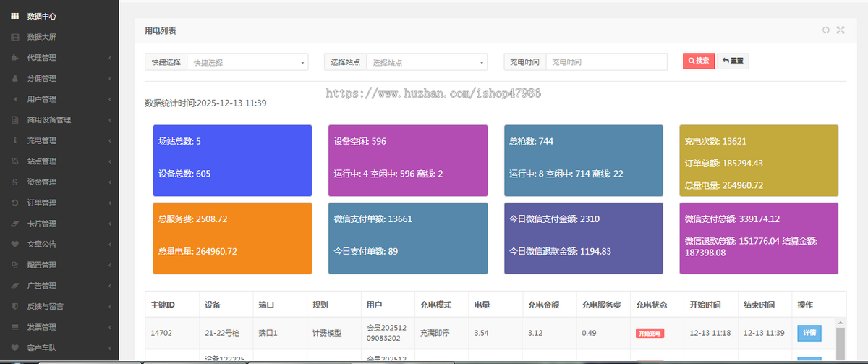
Task: Open 数据中心 menu item
Action: point(41,16)
